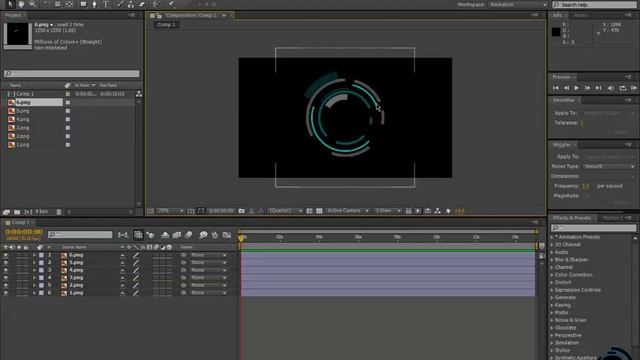
Task: Play the preview with Play button
Action: click(576, 88)
